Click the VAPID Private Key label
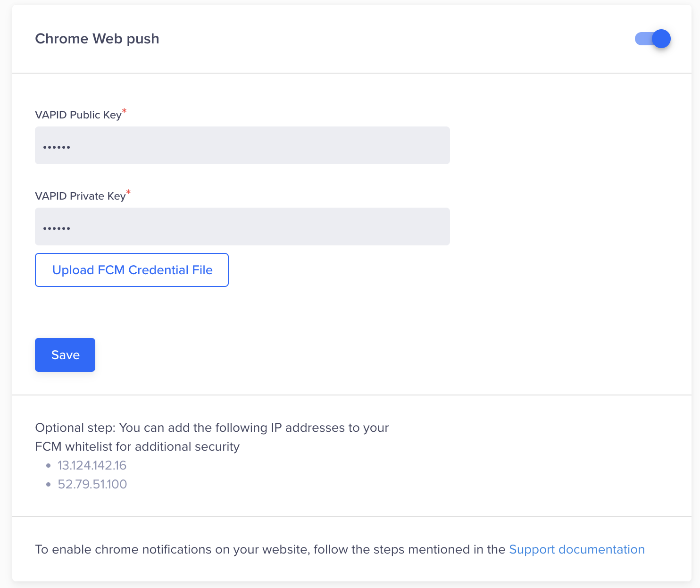Screen dimensions: 700x588 click(x=80, y=196)
